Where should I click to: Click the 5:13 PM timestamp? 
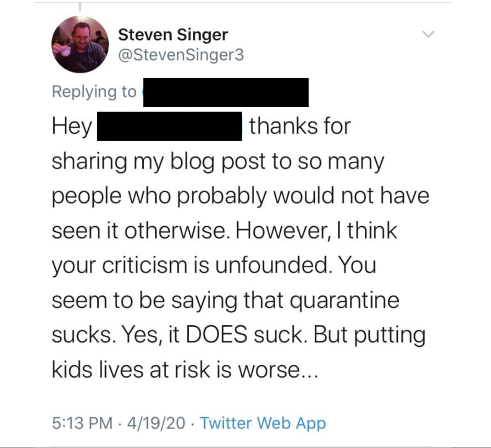82,423
